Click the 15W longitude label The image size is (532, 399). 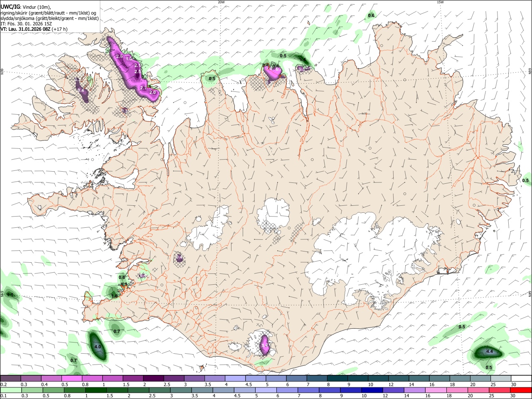[x=440, y=2]
